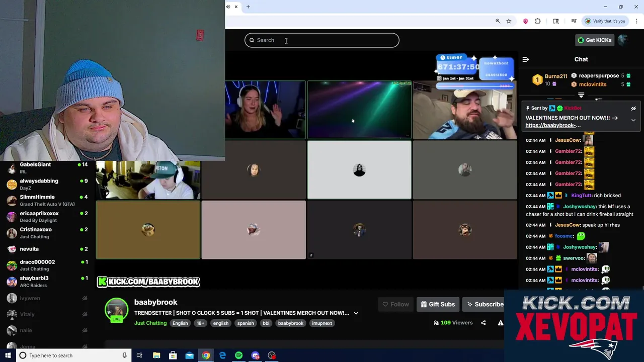Click foosmc username in chat
The image size is (644, 362).
click(x=563, y=236)
